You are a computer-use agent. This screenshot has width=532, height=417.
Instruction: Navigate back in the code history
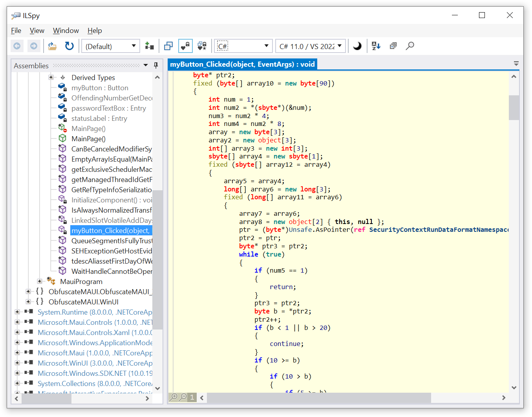click(17, 46)
